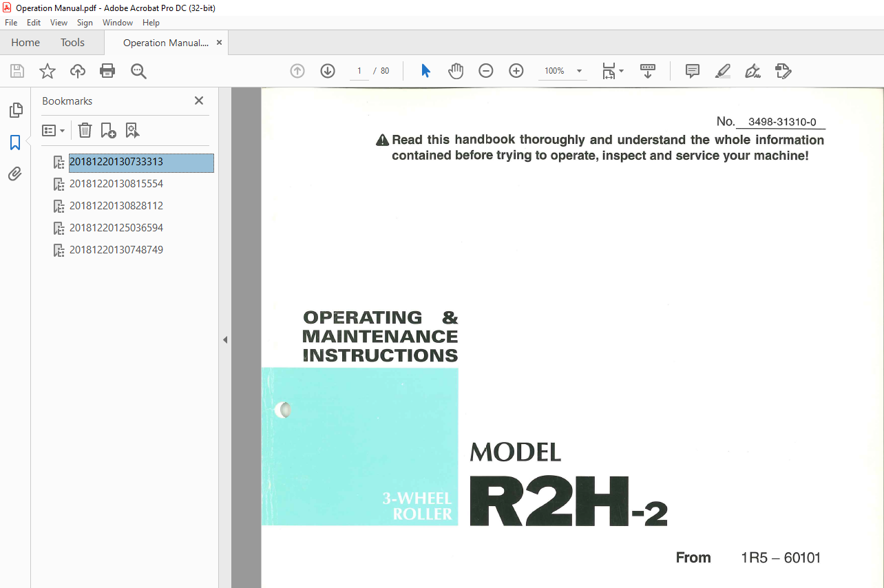This screenshot has height=588, width=884.
Task: Select the Highlight text tool
Action: click(x=723, y=71)
